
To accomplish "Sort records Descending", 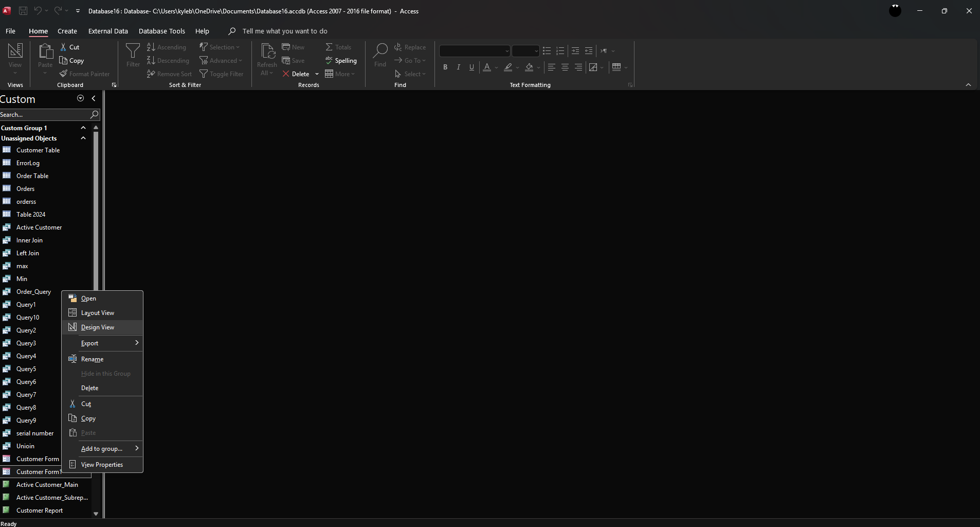I will 168,60.
